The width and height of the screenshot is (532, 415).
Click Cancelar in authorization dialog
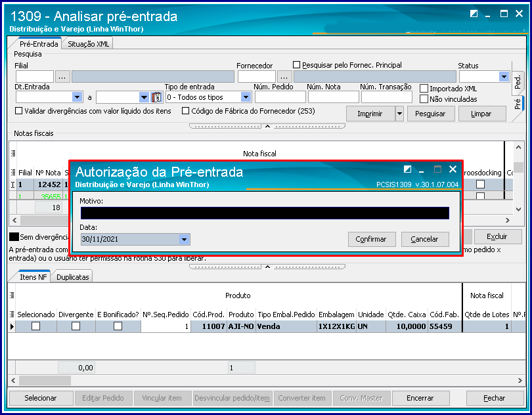click(425, 239)
